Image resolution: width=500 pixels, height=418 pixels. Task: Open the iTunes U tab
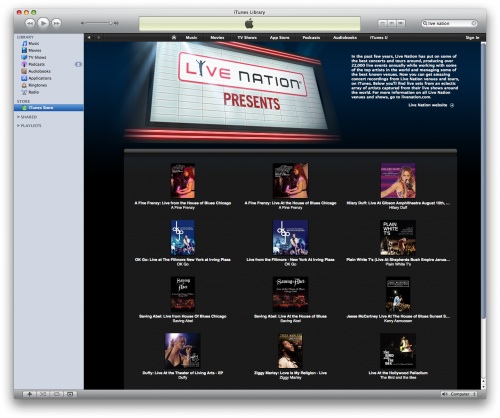pyautogui.click(x=379, y=38)
